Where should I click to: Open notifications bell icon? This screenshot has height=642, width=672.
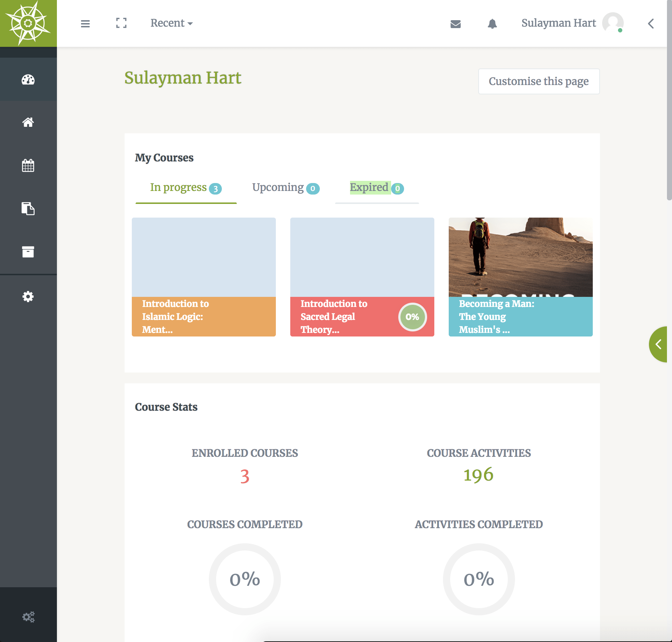[x=492, y=24]
